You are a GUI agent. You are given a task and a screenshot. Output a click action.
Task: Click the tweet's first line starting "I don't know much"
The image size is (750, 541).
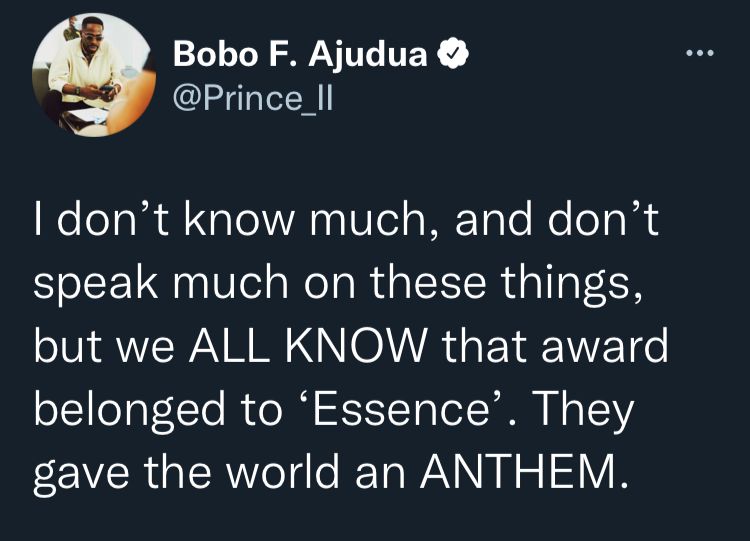[346, 220]
